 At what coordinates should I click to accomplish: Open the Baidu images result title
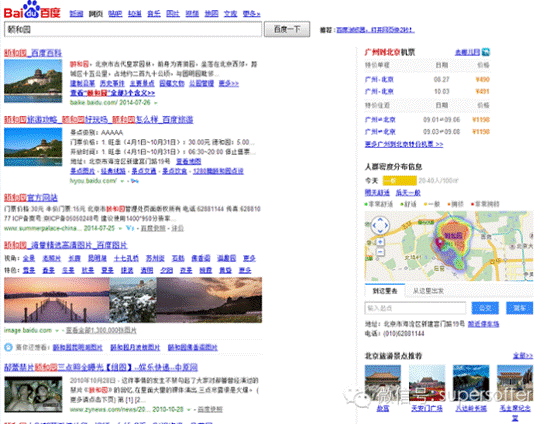[x=66, y=245]
